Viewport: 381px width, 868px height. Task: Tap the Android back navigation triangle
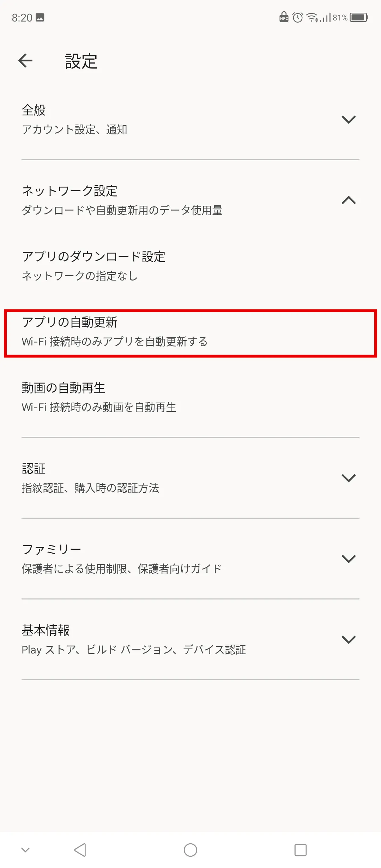tap(80, 850)
